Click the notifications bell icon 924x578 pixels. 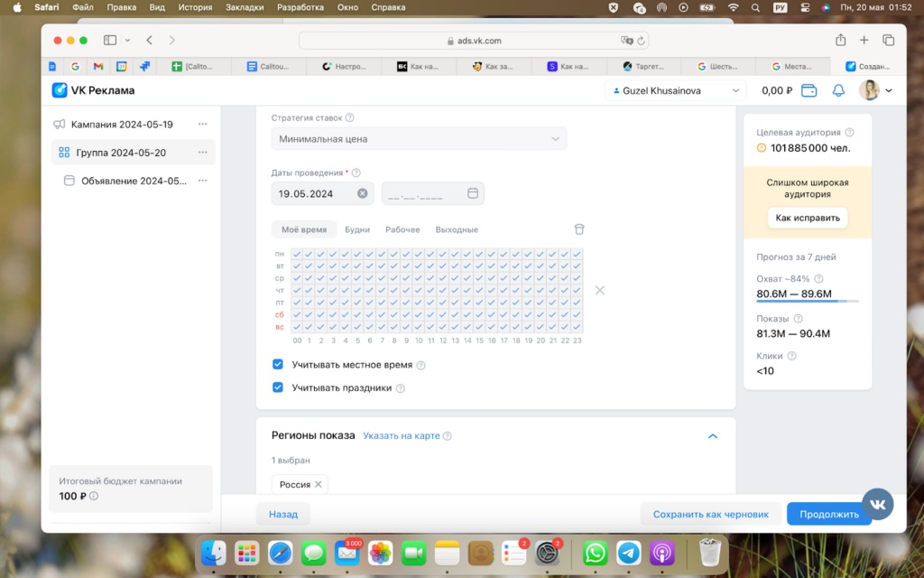[x=838, y=90]
